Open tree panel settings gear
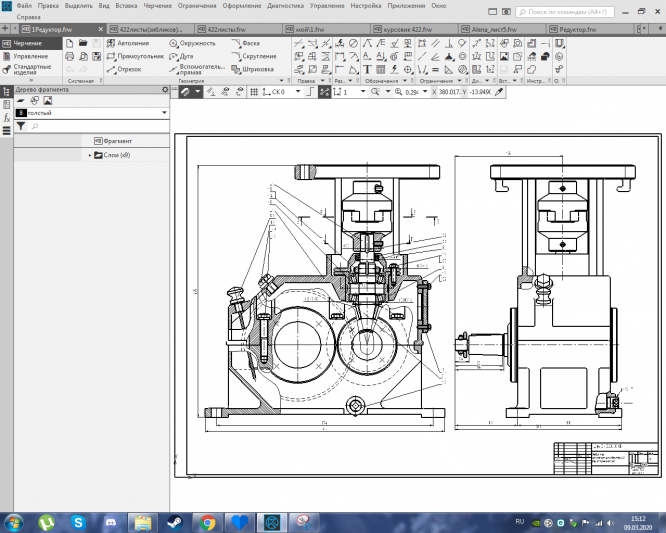This screenshot has height=533, width=666. click(166, 90)
